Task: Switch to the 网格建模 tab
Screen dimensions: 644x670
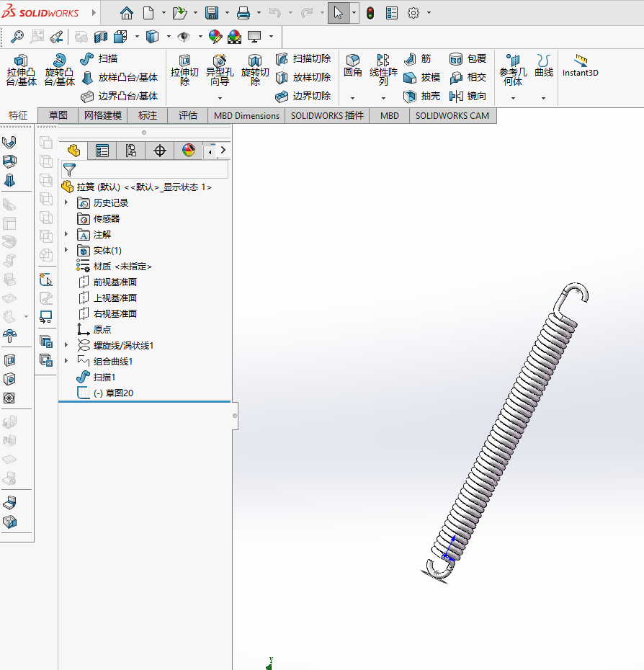Action: (x=102, y=115)
